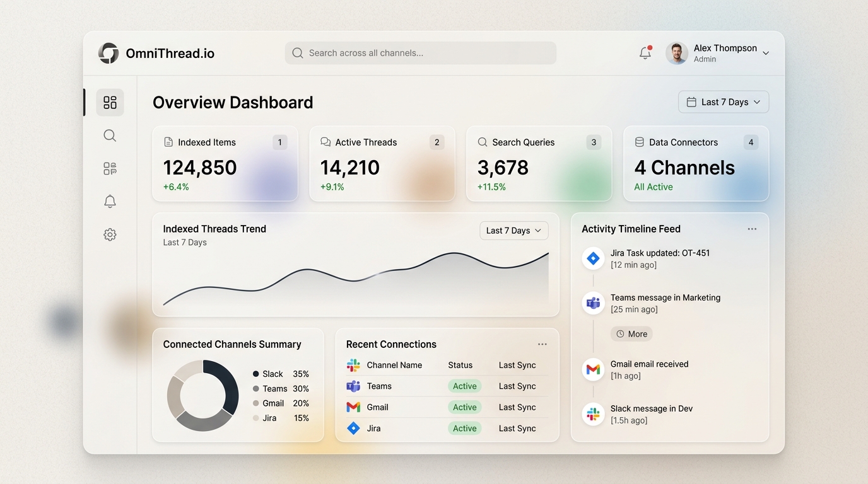Click the Active status badge for Gmail
This screenshot has height=484, width=868.
coord(465,407)
